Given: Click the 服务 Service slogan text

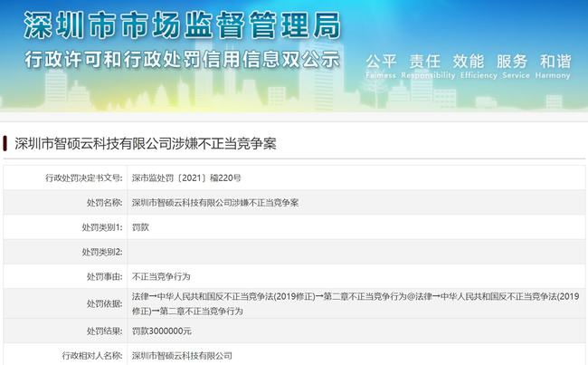Looking at the screenshot, I should 516,66.
